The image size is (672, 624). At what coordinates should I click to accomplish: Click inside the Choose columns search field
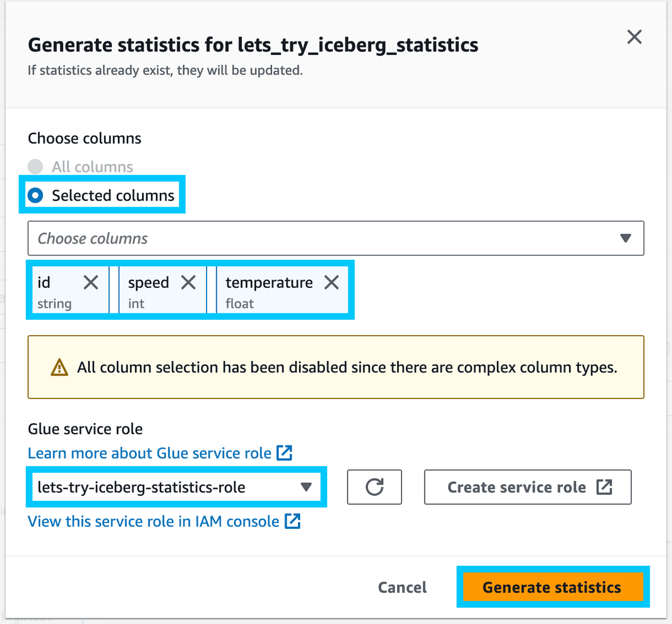224,238
